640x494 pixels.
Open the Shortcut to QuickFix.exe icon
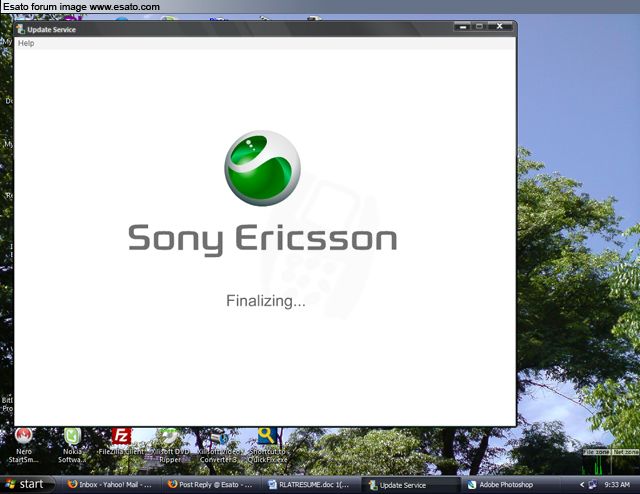[x=267, y=445]
